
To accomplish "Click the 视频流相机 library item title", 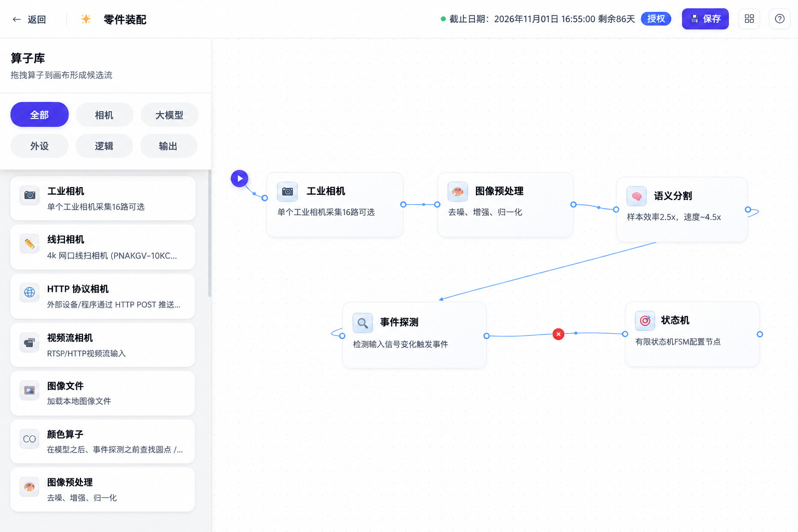I will (70, 338).
